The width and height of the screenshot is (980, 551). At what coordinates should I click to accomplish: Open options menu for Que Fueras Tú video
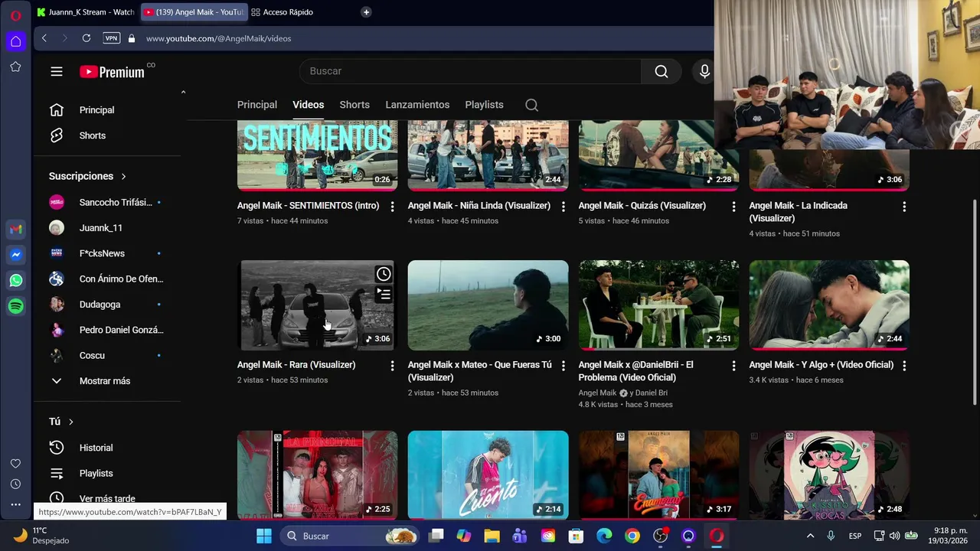(563, 366)
